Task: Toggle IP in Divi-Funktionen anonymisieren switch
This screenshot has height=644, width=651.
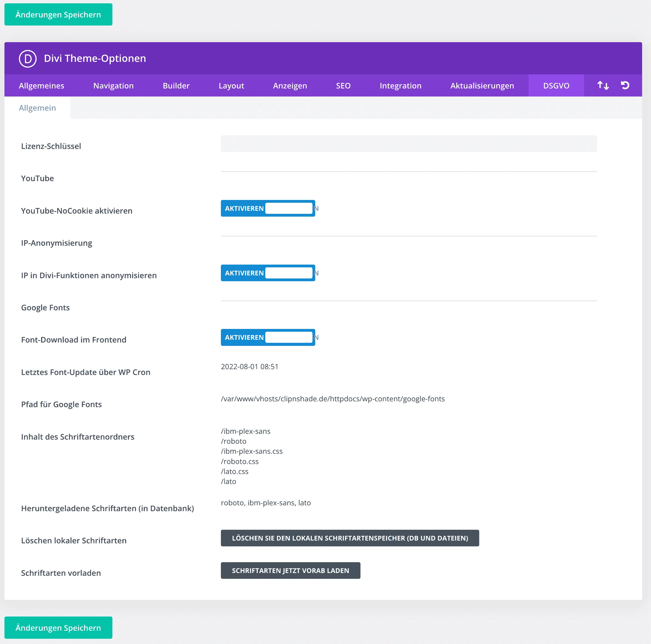Action: [268, 273]
